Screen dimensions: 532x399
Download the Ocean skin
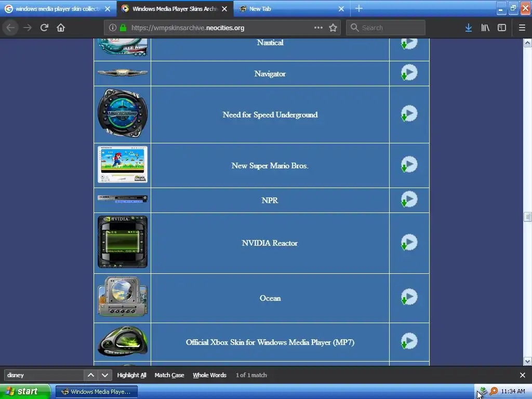pyautogui.click(x=409, y=297)
